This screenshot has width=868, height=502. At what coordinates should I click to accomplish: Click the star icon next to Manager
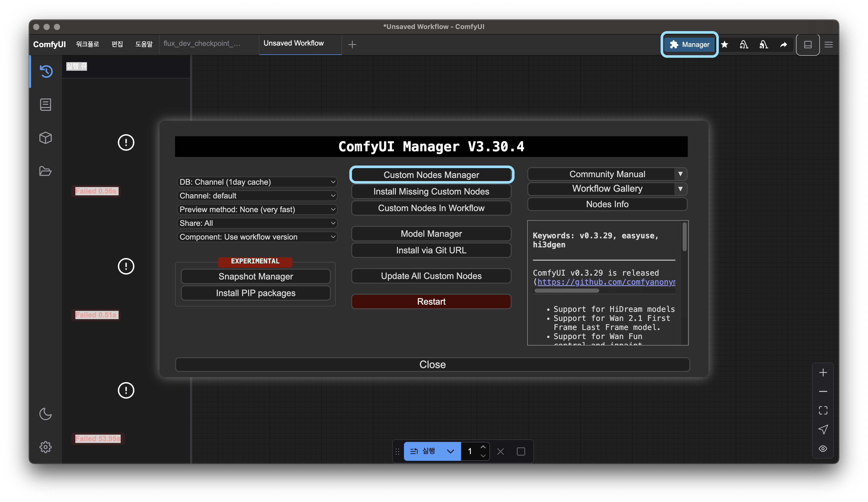(724, 45)
